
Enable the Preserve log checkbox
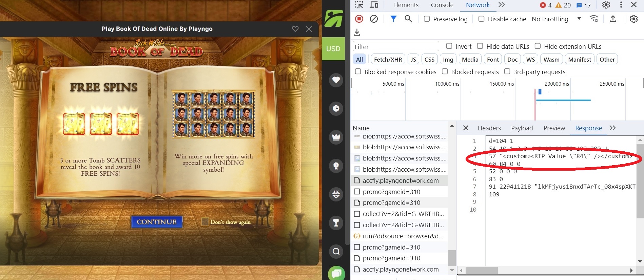tap(427, 19)
